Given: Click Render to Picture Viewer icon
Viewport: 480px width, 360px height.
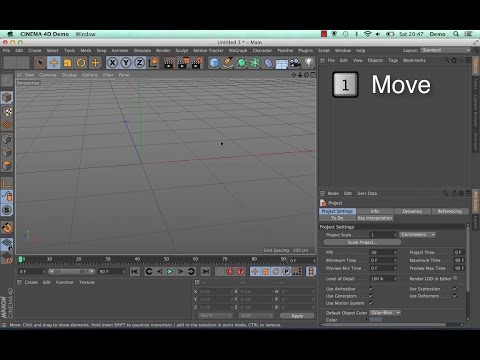Looking at the screenshot, I should (x=183, y=63).
